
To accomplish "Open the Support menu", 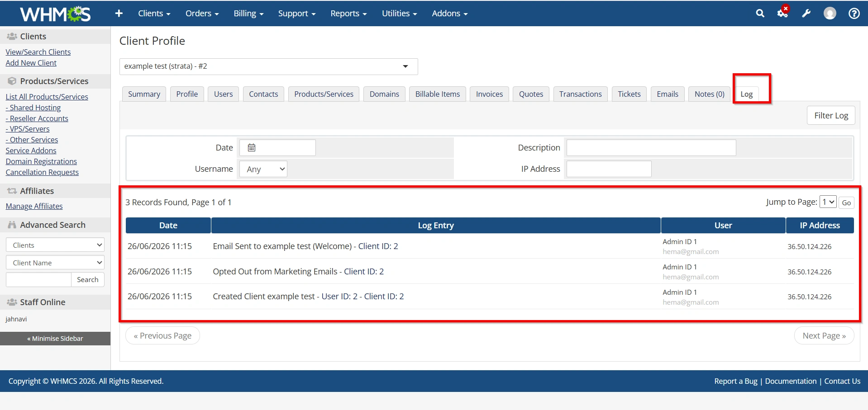I will [x=297, y=14].
